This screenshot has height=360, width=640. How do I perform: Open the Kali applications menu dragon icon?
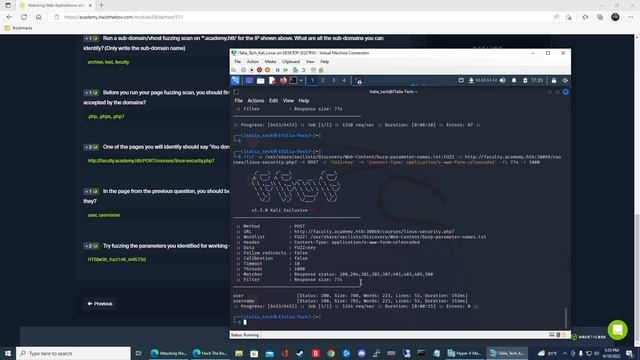(236, 80)
